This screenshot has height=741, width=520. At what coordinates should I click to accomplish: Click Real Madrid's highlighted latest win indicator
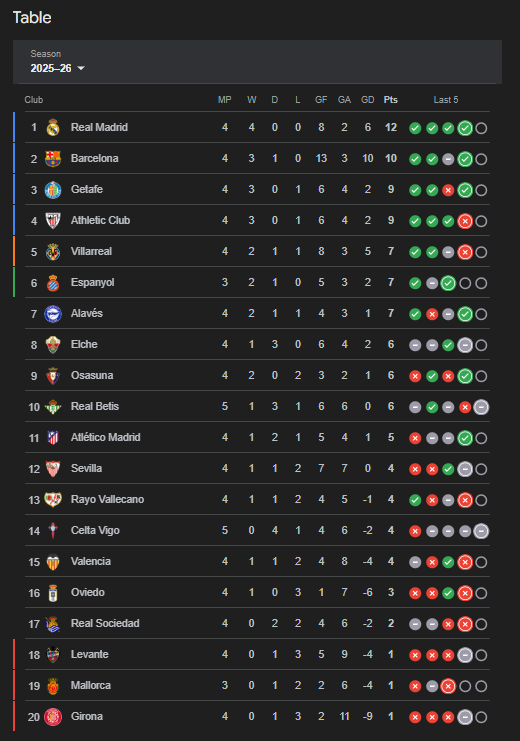point(465,128)
